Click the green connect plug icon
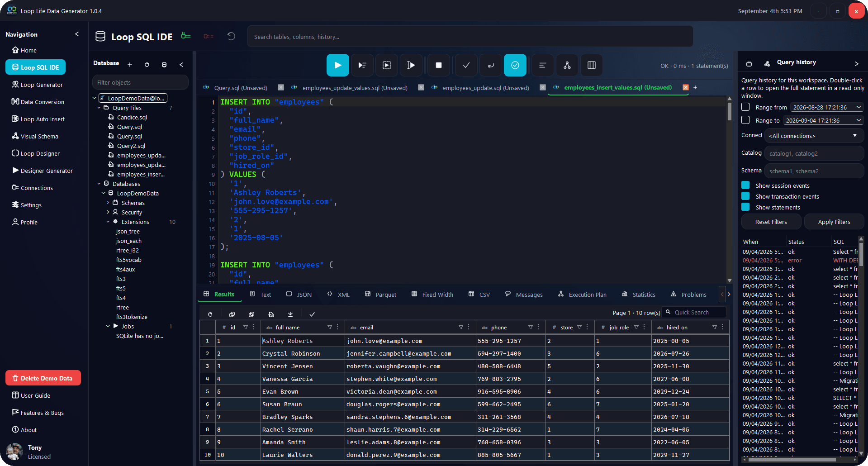The width and height of the screenshot is (868, 466). pyautogui.click(x=186, y=36)
